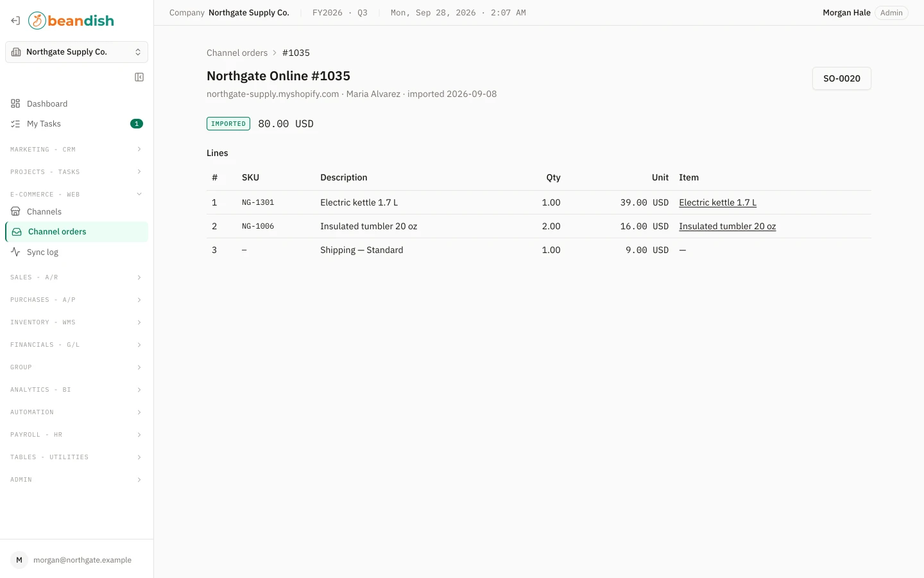Viewport: 924px width, 578px height.
Task: Click the logout arrow icon beside the logo
Action: (x=15, y=21)
